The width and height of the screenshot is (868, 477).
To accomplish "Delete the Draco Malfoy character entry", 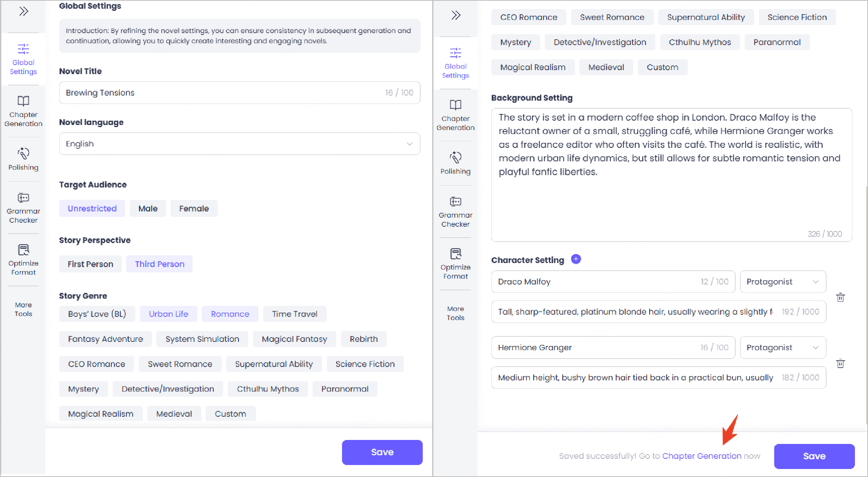I will coord(840,298).
